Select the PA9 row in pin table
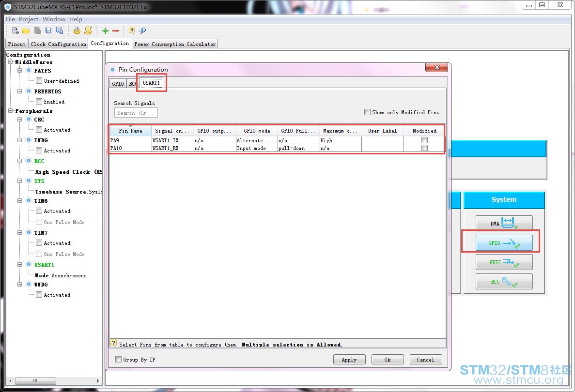Screen dimensions: 575x392 (x=277, y=140)
